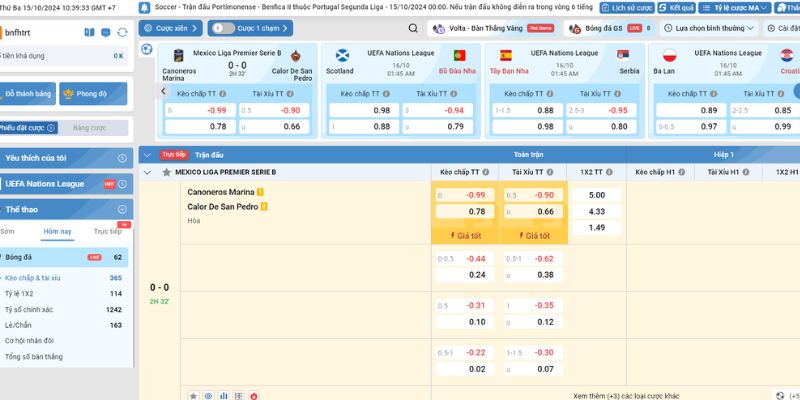Switch to Sớm tab

click(x=7, y=231)
